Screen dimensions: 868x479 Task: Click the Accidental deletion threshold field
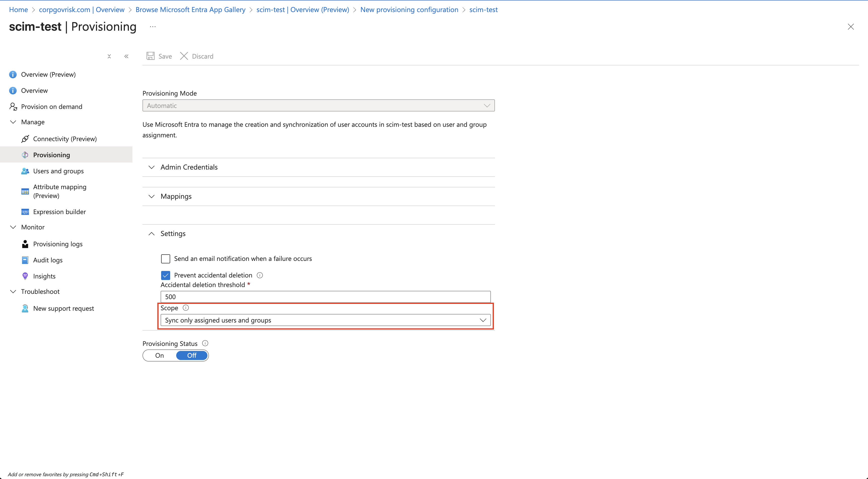[x=325, y=297]
